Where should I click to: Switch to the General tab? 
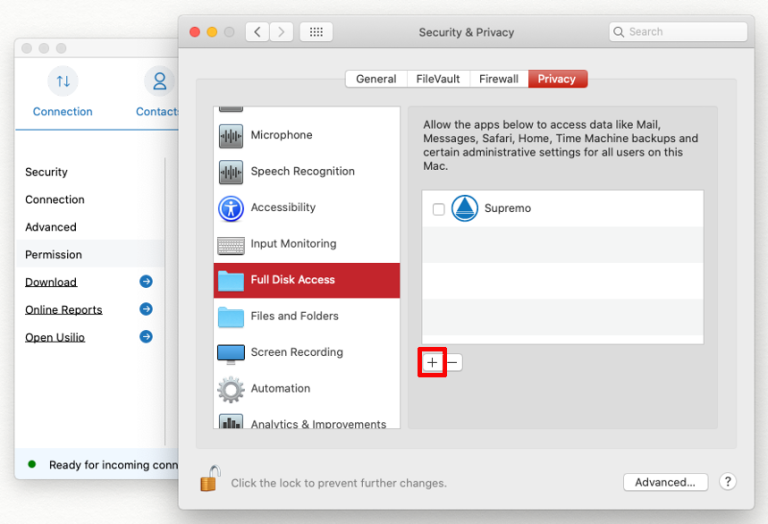[x=376, y=79]
